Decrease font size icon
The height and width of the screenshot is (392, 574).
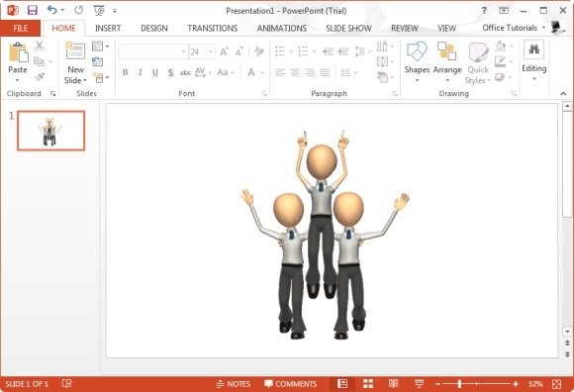239,52
